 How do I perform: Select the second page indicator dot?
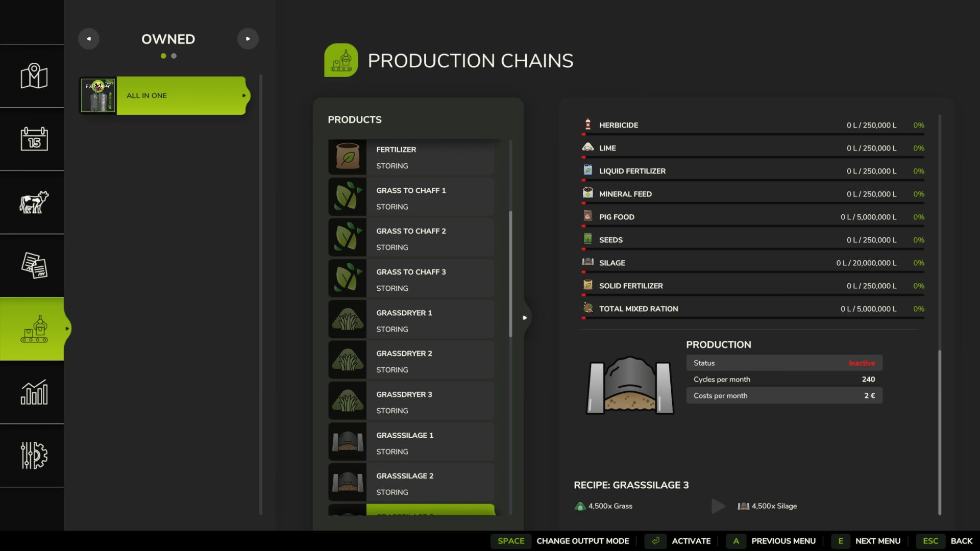(x=174, y=56)
